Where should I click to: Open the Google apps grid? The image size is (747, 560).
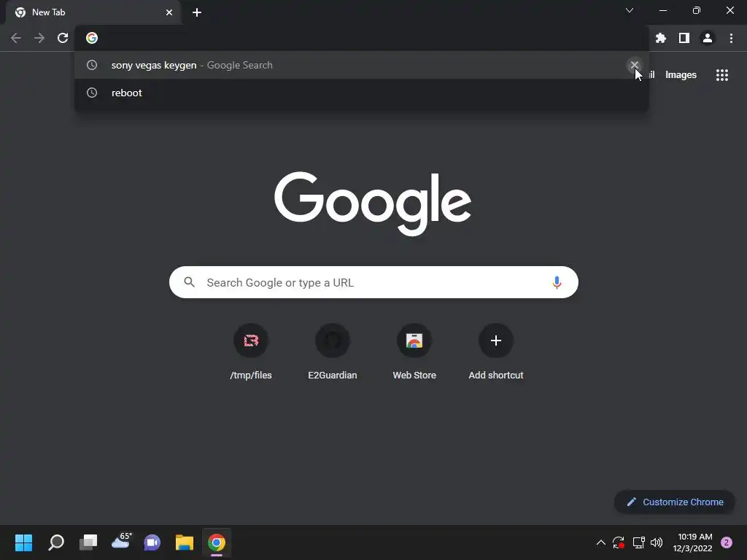(x=722, y=75)
